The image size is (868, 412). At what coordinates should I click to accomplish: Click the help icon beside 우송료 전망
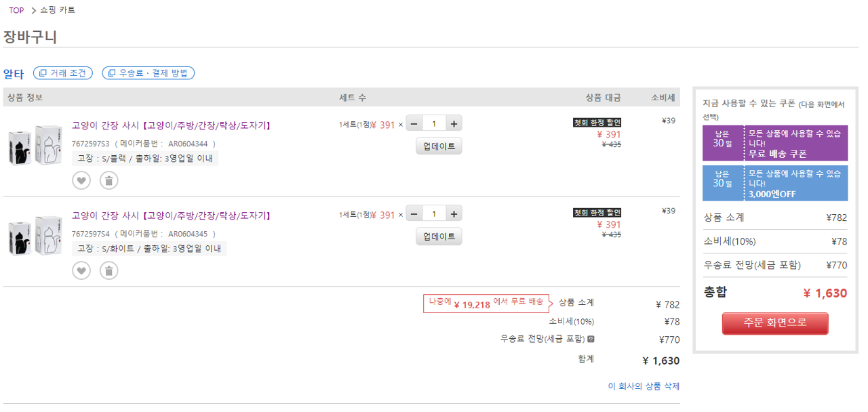click(x=591, y=339)
